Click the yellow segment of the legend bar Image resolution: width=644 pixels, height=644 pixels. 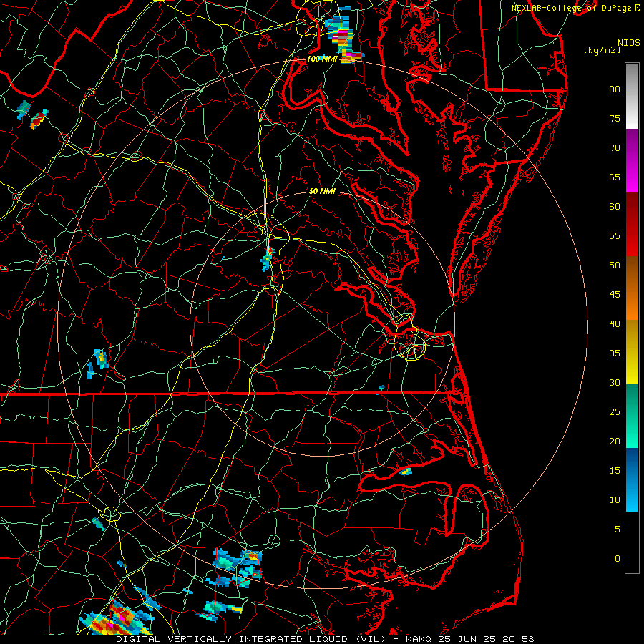coord(632,352)
